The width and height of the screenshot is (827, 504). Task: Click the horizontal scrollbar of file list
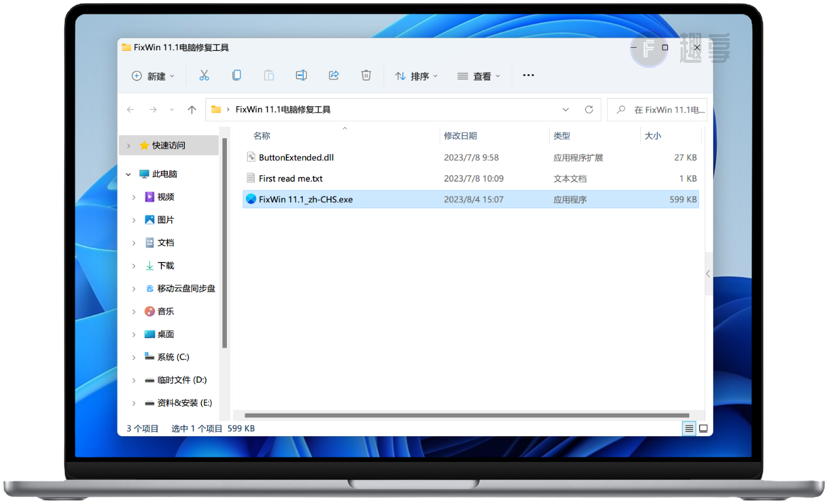pos(467,415)
